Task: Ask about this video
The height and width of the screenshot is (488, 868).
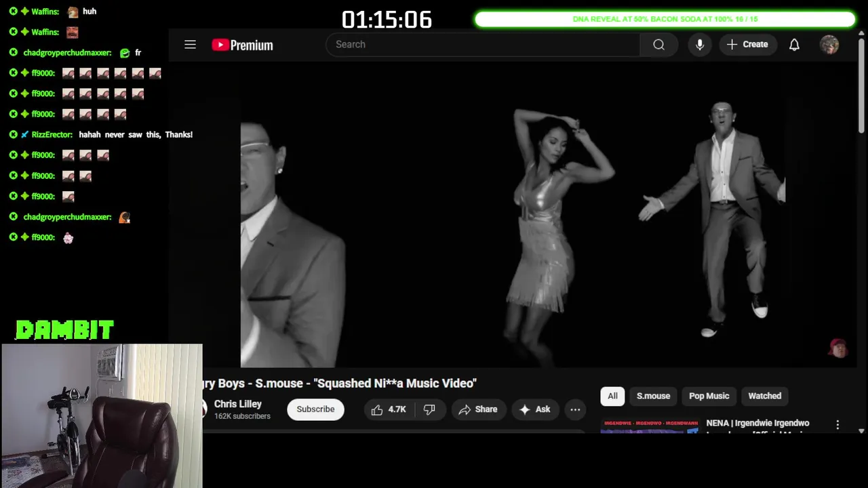Action: tap(535, 409)
